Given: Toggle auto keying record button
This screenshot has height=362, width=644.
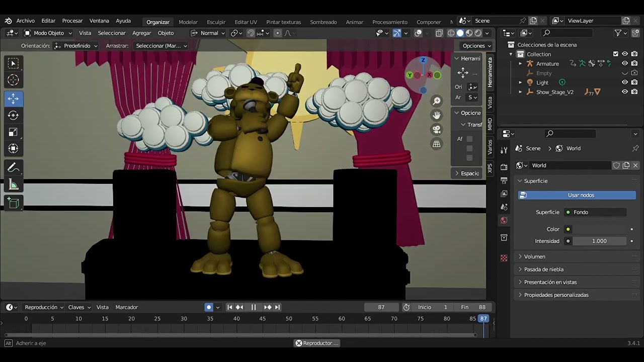Looking at the screenshot, I should coord(209,307).
